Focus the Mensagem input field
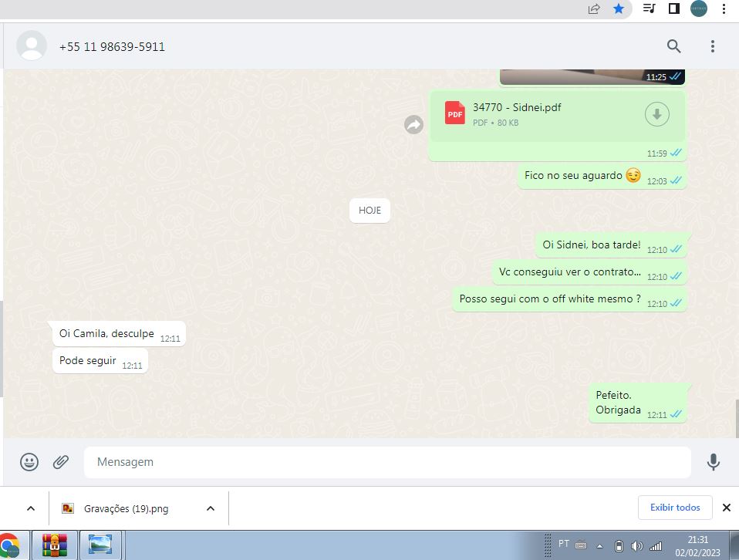Viewport: 739px width, 560px height. [387, 462]
